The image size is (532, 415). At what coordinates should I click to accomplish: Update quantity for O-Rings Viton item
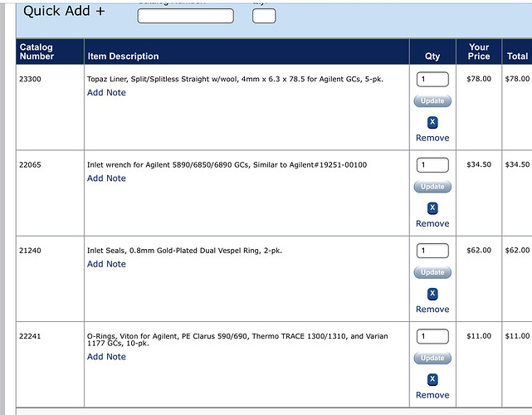pos(432,358)
